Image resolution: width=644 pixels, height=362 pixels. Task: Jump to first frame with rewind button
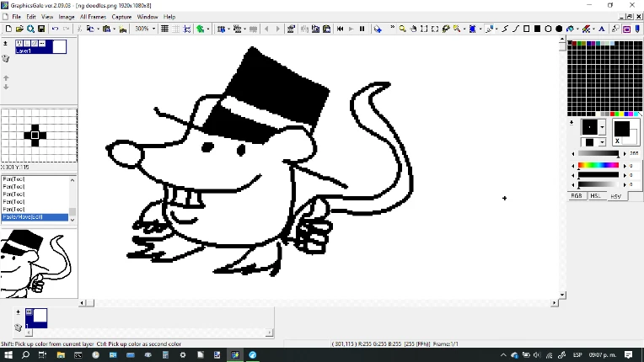click(340, 29)
